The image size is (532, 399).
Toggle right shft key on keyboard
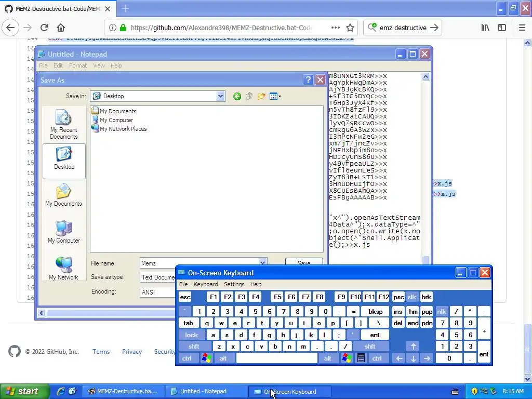click(370, 347)
